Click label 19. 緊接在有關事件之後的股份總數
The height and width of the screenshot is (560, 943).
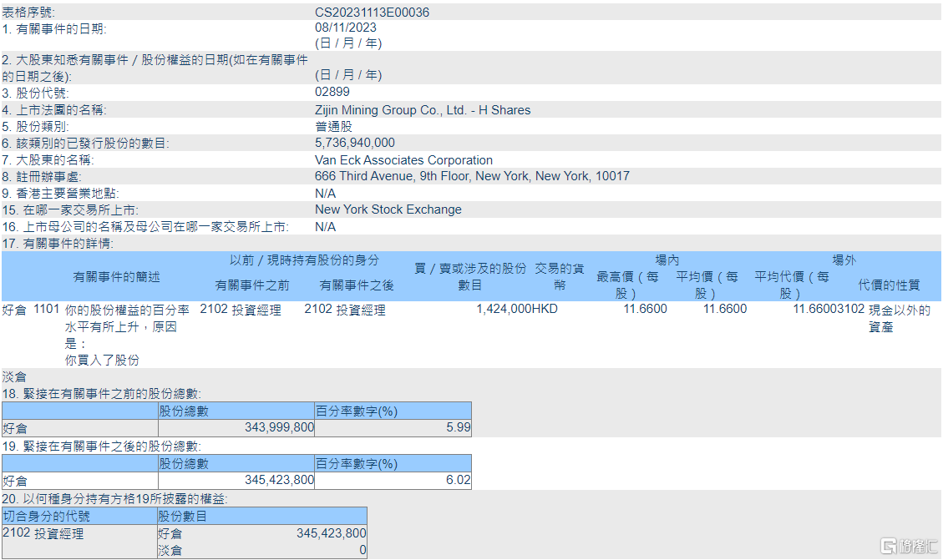point(101,446)
